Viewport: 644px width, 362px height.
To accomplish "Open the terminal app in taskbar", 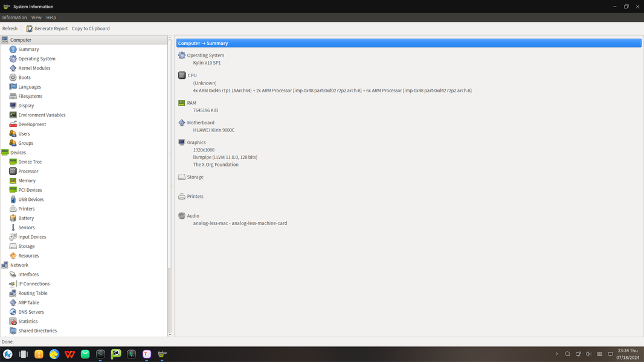I will [x=101, y=354].
